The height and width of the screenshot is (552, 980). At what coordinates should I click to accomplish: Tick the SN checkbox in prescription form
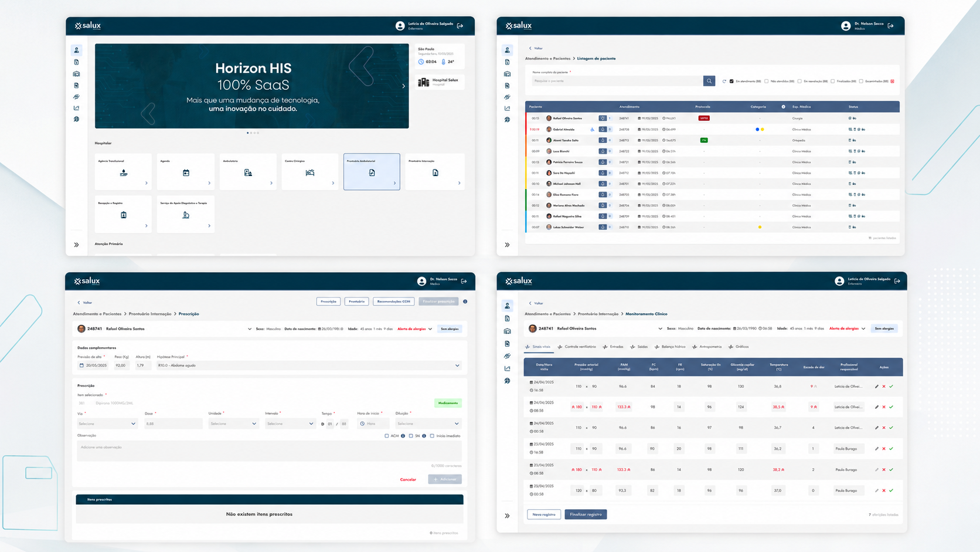411,436
